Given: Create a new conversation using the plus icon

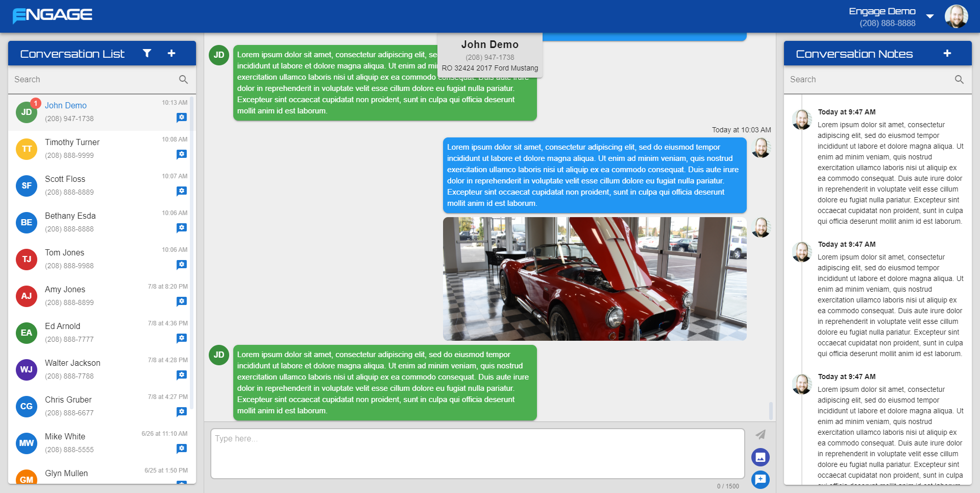Looking at the screenshot, I should 171,53.
